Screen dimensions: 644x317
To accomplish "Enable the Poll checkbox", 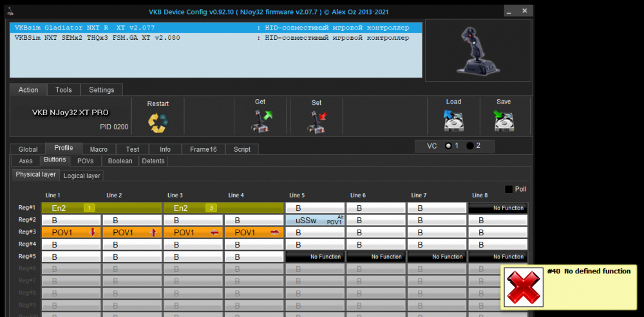I will 509,189.
